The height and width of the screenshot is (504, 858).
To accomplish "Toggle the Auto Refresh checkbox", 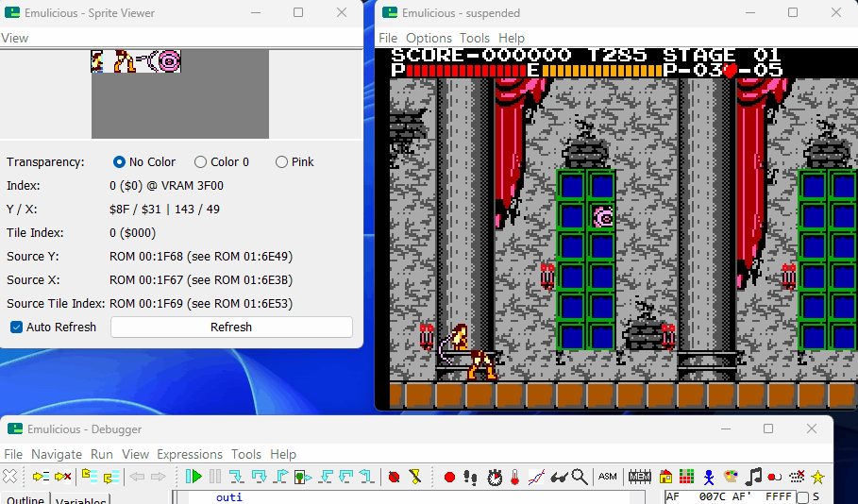I will click(x=54, y=328).
